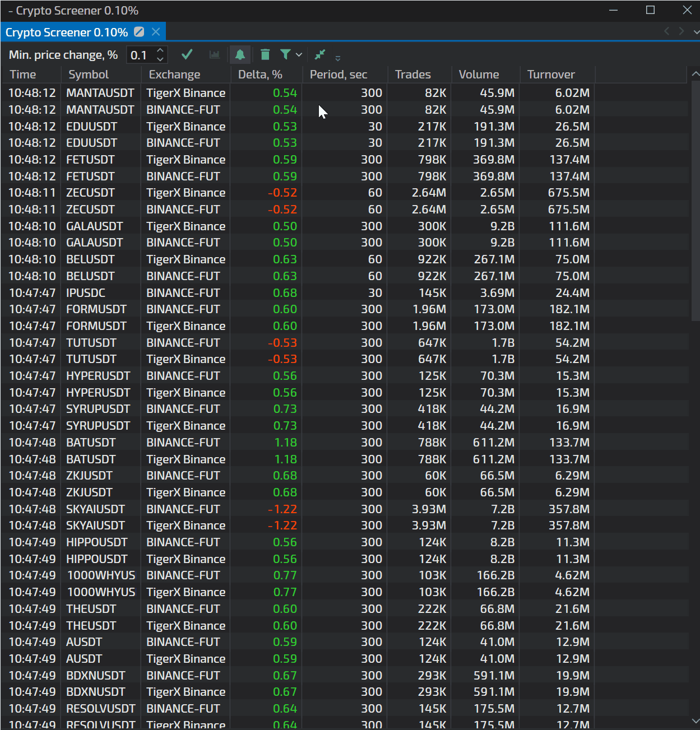This screenshot has width=700, height=730.
Task: Click the Symbol column header
Action: coord(89,75)
